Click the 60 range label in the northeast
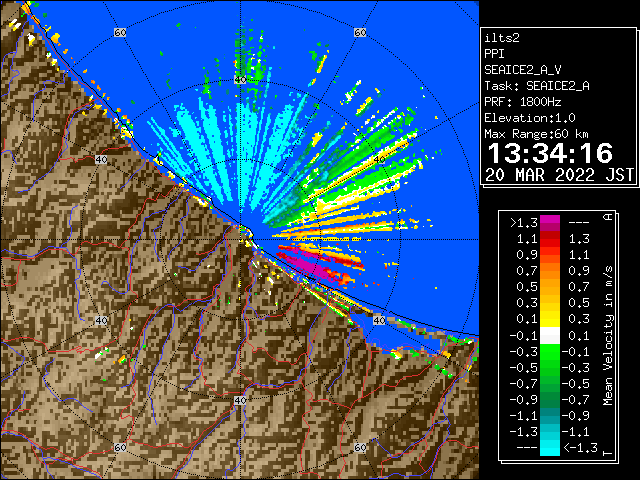Viewport: 640px width, 480px height. (x=360, y=32)
